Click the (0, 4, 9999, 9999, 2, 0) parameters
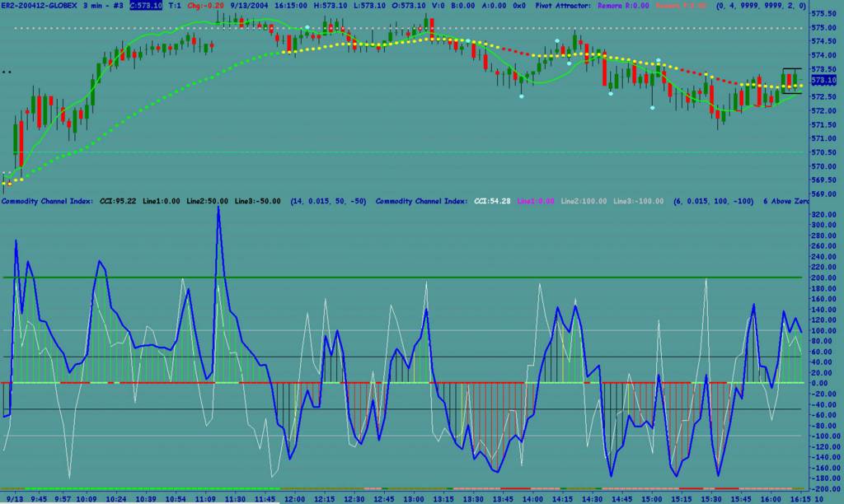 pos(761,6)
